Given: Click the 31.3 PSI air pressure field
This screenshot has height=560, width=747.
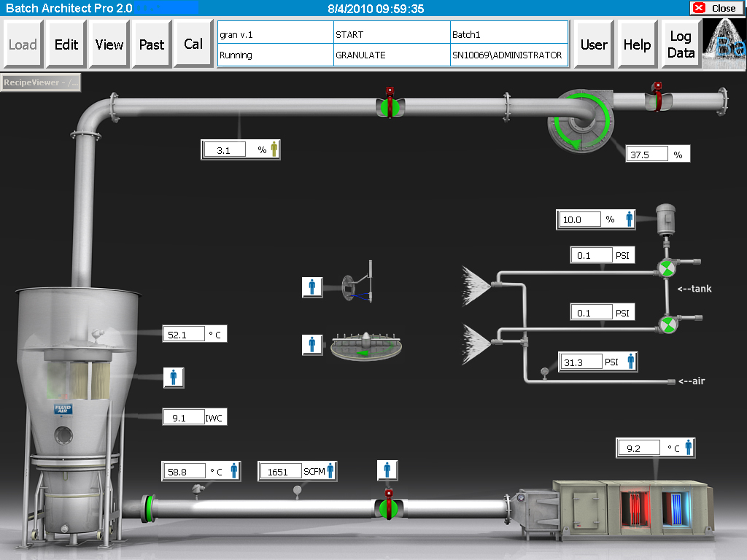Looking at the screenshot, I should (581, 362).
